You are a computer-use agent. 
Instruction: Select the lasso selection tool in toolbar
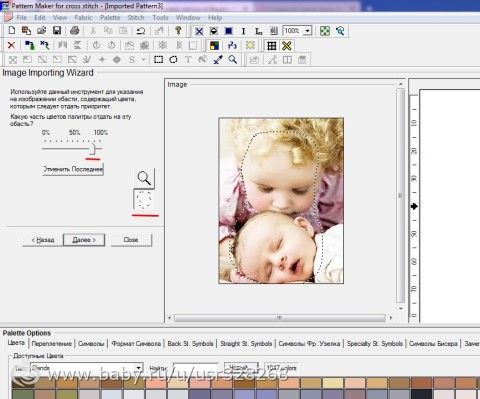pyautogui.click(x=173, y=60)
